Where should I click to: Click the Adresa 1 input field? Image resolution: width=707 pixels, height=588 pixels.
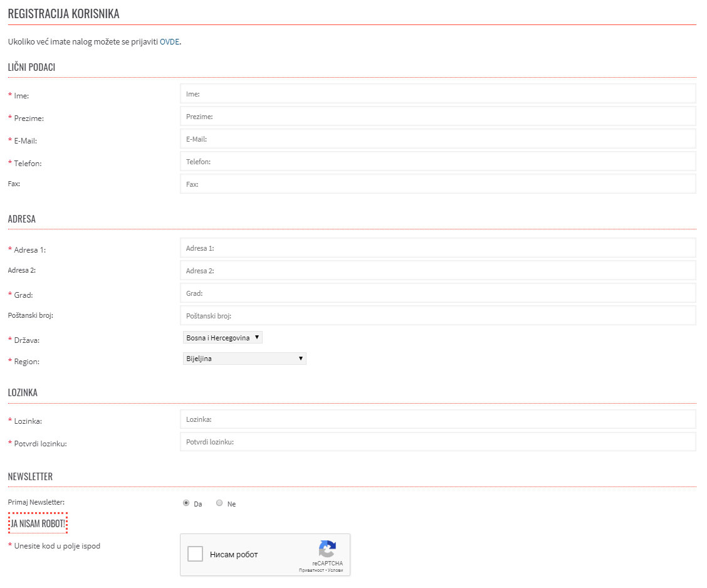tap(438, 248)
